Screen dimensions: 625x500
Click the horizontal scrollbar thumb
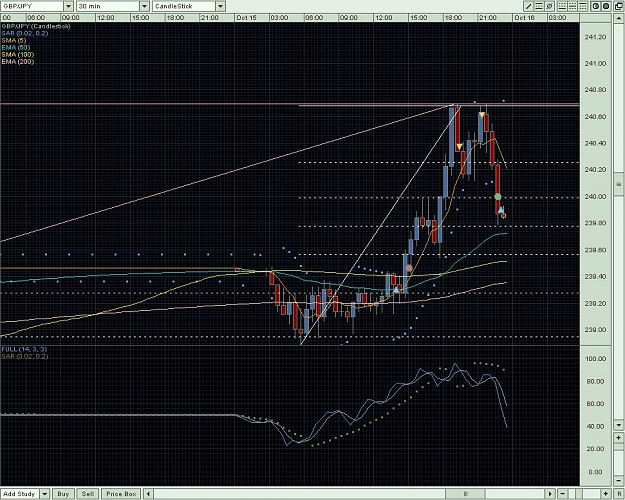pyautogui.click(x=465, y=494)
